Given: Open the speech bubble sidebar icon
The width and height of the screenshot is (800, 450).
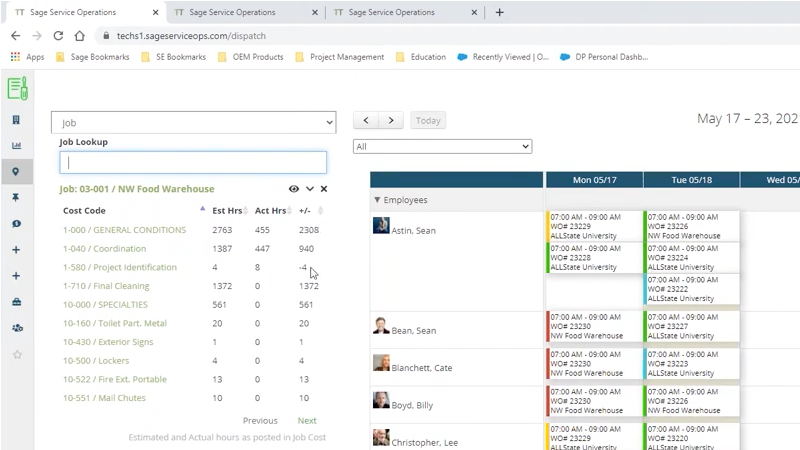Looking at the screenshot, I should 16,223.
